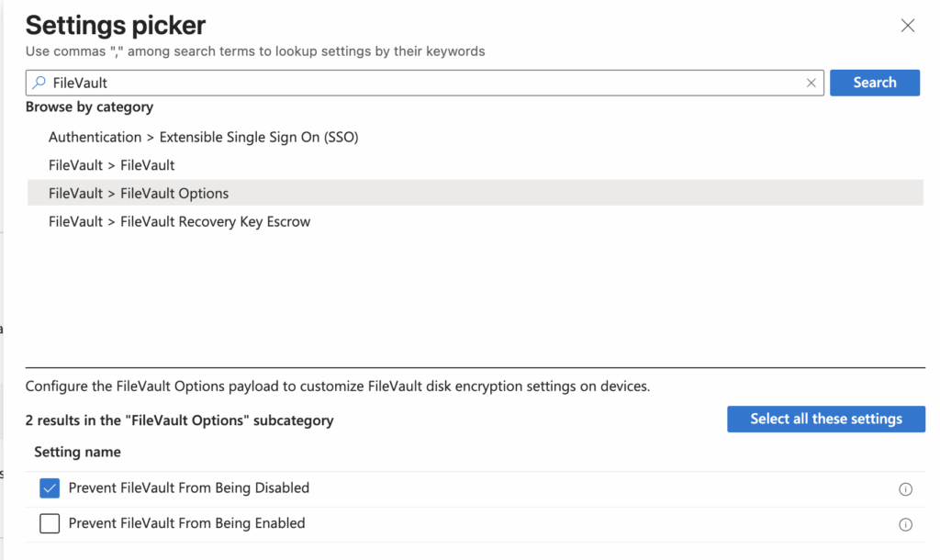Image resolution: width=940 pixels, height=560 pixels.
Task: Open the FileVault Recovery Key Escrow category
Action: [x=179, y=221]
